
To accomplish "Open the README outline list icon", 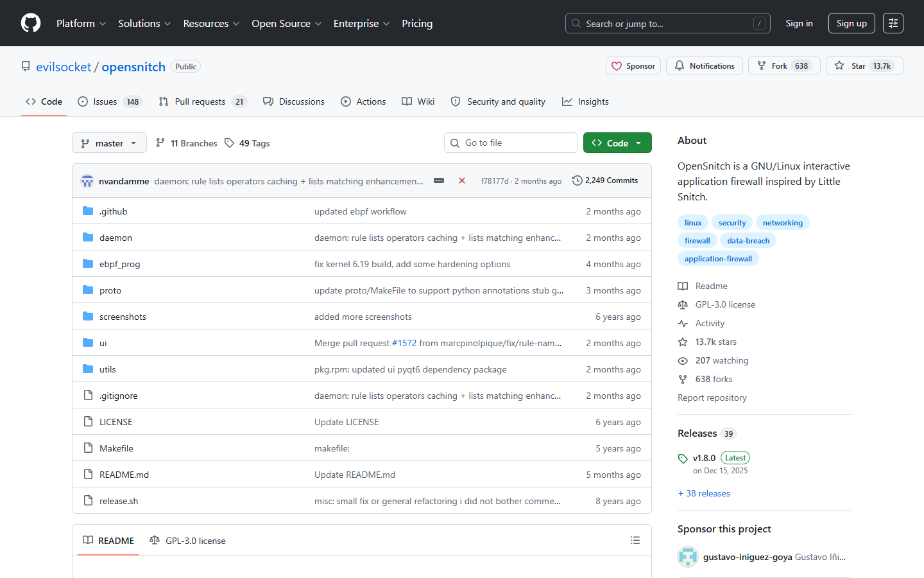I will [x=635, y=540].
